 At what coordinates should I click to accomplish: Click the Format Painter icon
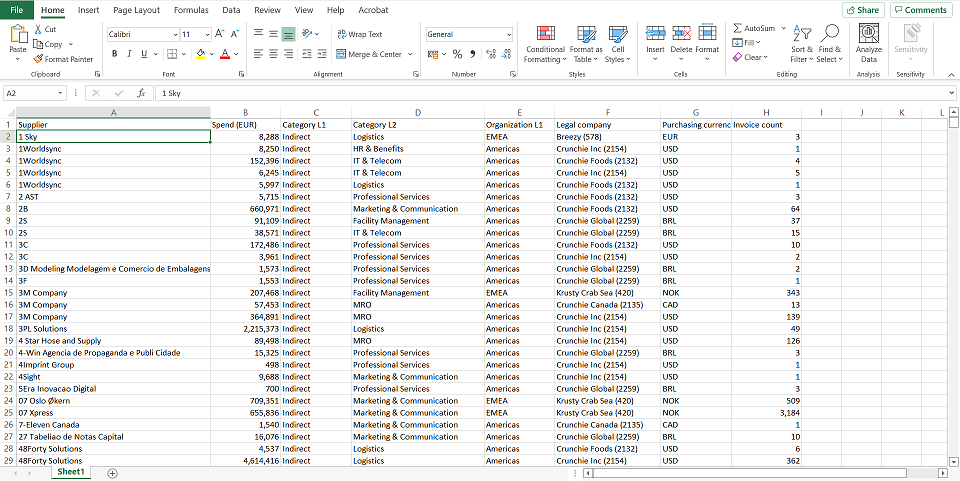tap(39, 59)
